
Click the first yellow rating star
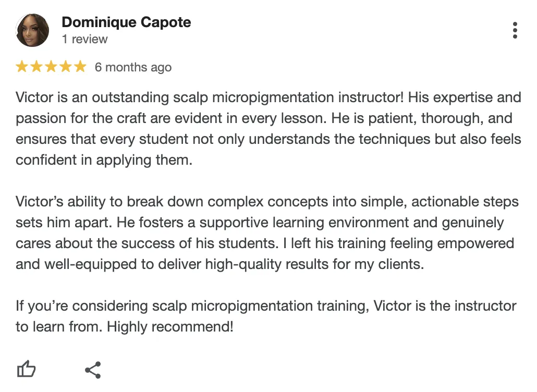pyautogui.click(x=22, y=67)
